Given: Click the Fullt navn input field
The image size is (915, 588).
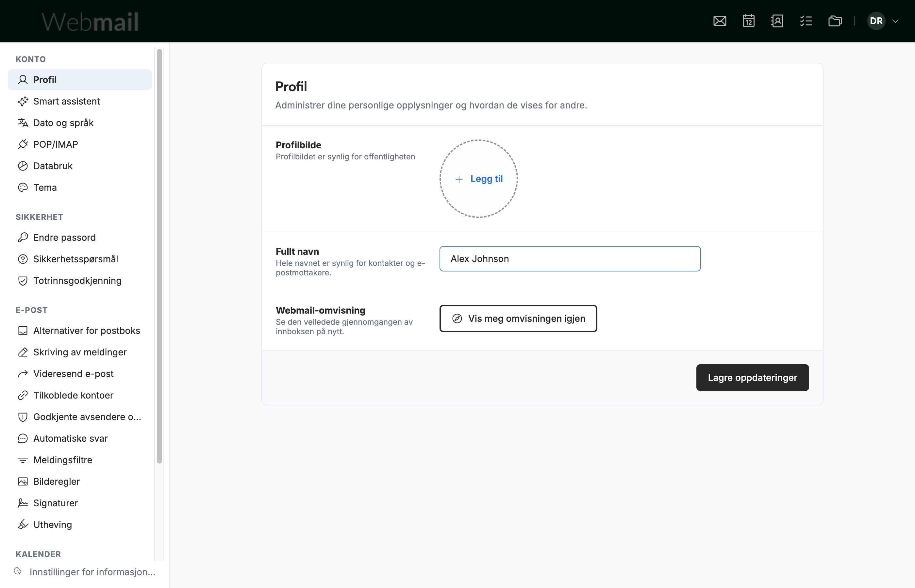Looking at the screenshot, I should (x=570, y=259).
